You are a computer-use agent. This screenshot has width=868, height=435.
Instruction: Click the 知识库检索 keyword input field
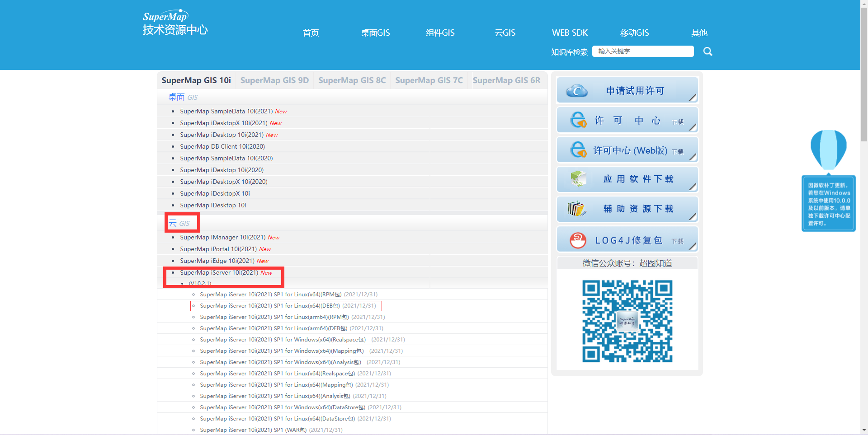coord(643,51)
